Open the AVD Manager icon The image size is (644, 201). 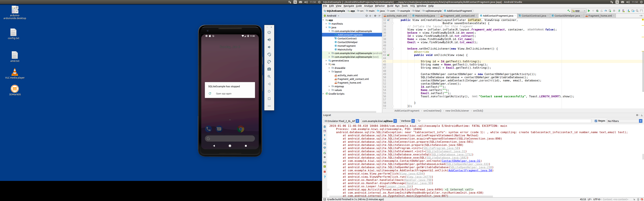[624, 11]
